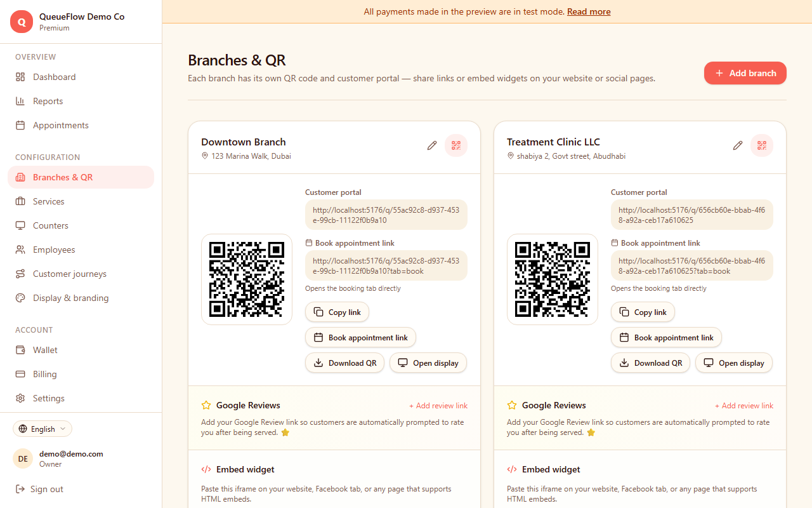Image resolution: width=812 pixels, height=508 pixels.
Task: Edit Treatment Clinic LLC with pencil icon
Action: (738, 145)
